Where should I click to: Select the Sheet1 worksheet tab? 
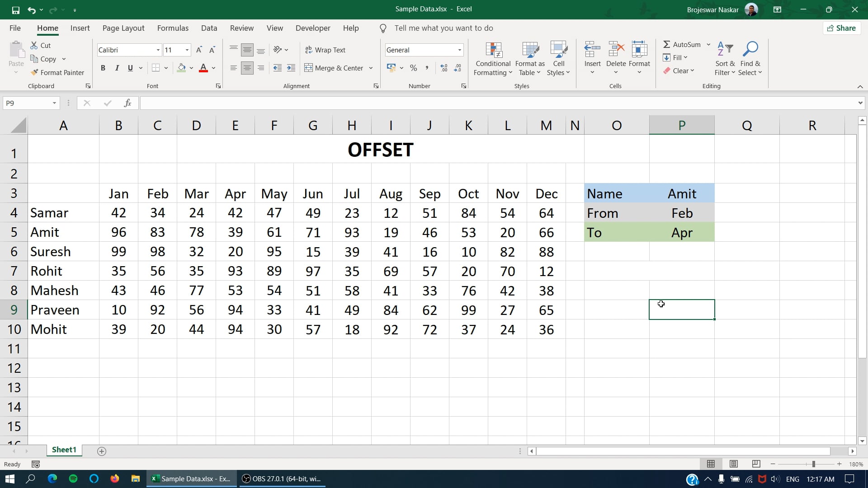point(64,450)
